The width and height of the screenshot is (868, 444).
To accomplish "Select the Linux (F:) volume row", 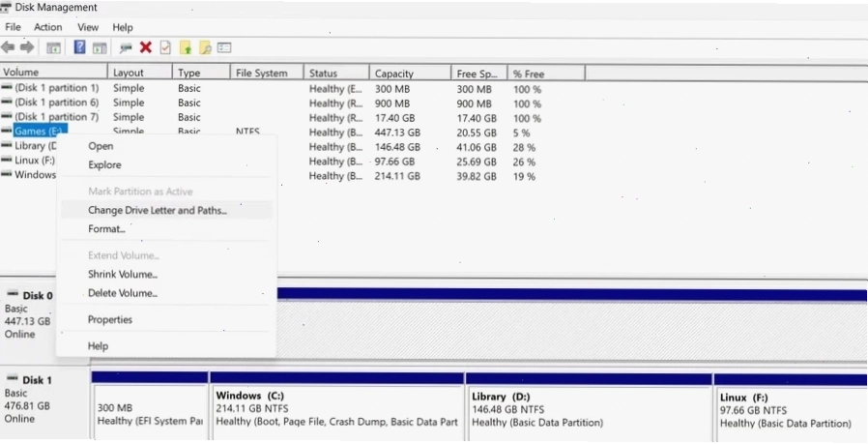I will 35,160.
